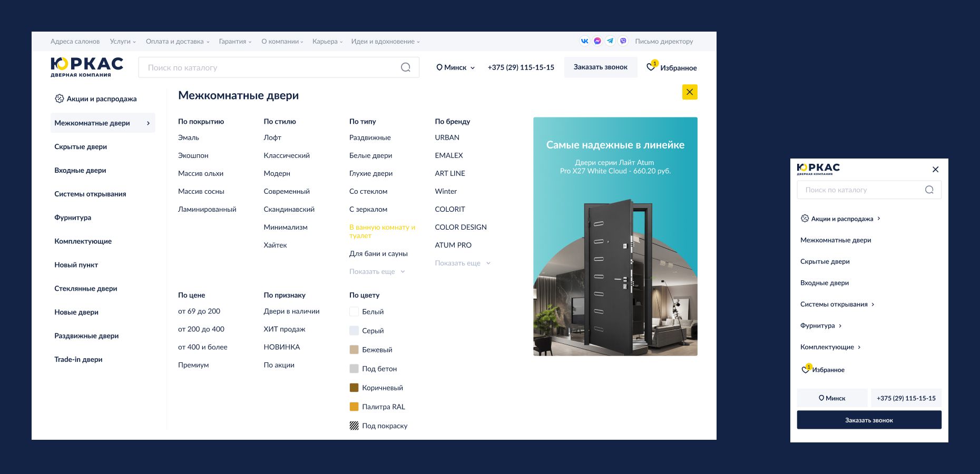980x474 pixels.
Task: Open favorites heart in the mobile menu
Action: tap(806, 370)
